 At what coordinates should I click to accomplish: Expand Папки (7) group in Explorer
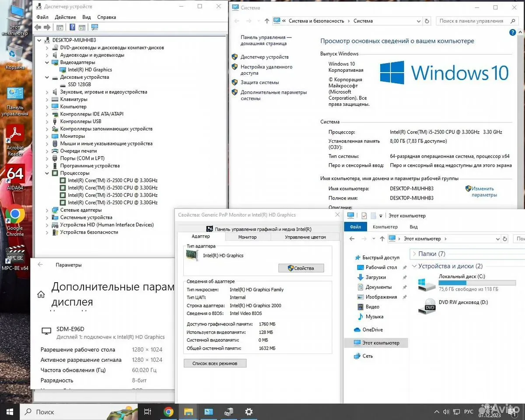413,254
